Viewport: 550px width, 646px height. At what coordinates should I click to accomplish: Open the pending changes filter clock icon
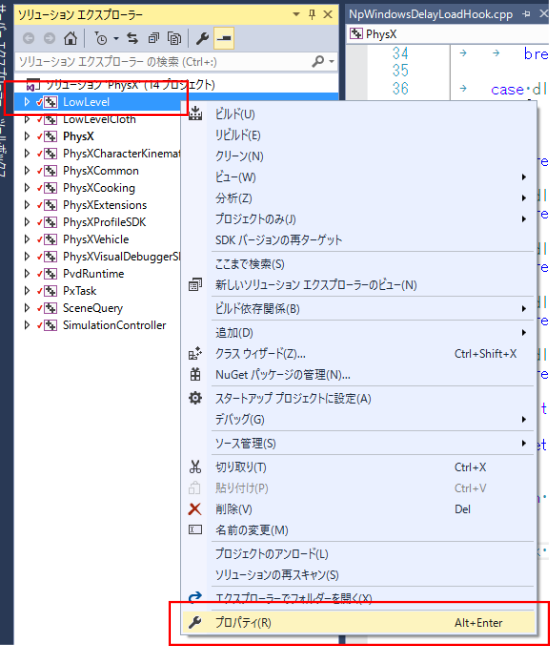101,38
